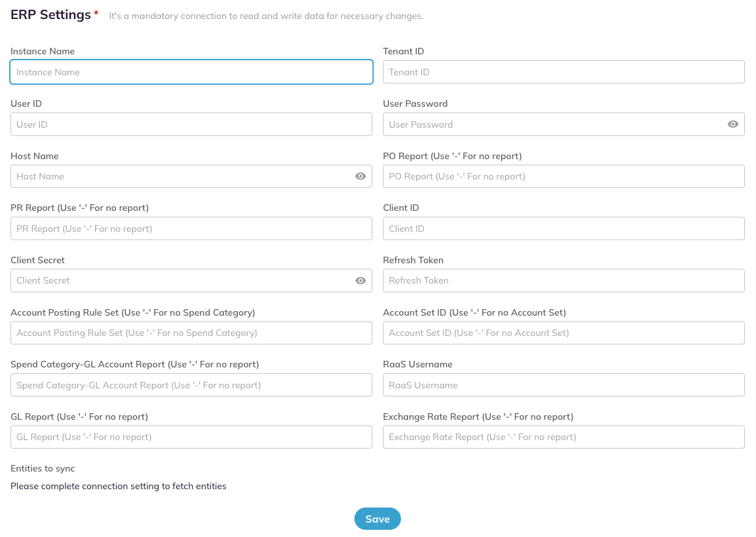Image resolution: width=756 pixels, height=537 pixels.
Task: Select the PR Report text field
Action: 191,229
